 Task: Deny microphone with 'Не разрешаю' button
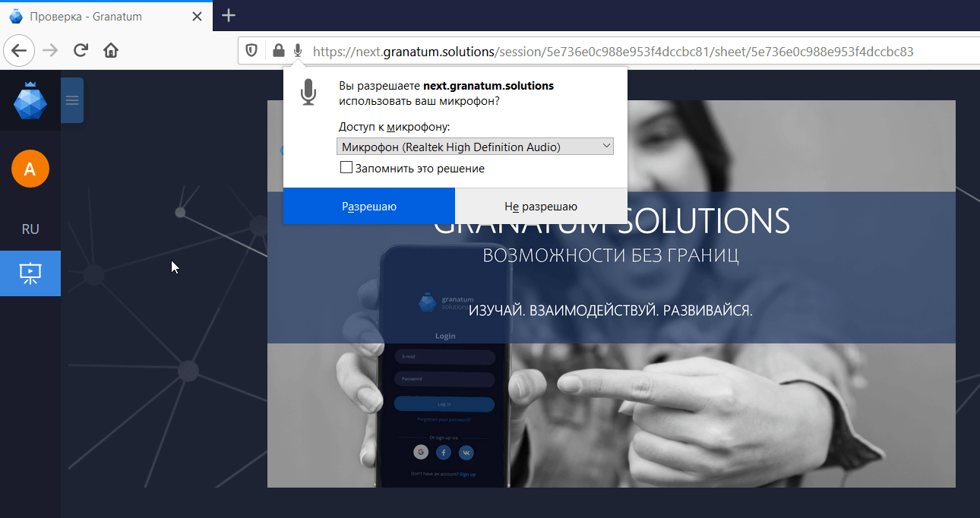(541, 207)
